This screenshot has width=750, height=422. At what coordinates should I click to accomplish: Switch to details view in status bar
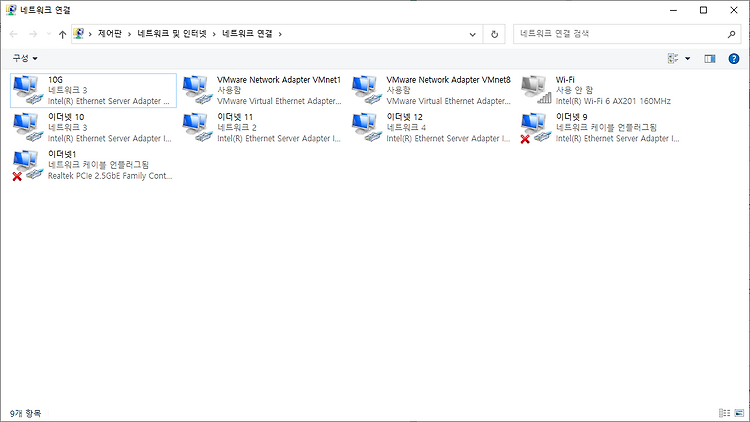pos(725,413)
